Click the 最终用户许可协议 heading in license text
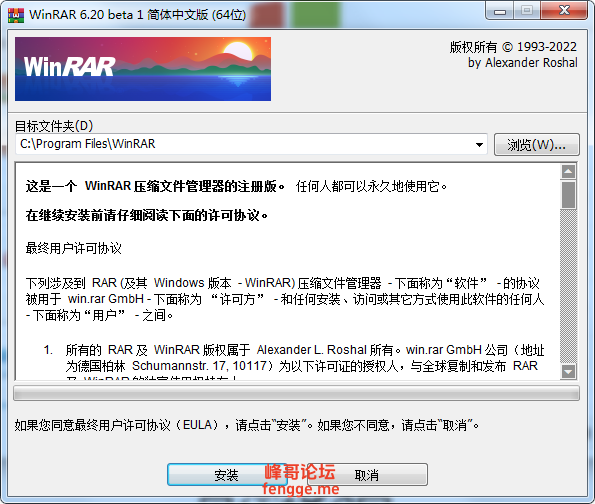This screenshot has width=595, height=504. click(x=74, y=248)
